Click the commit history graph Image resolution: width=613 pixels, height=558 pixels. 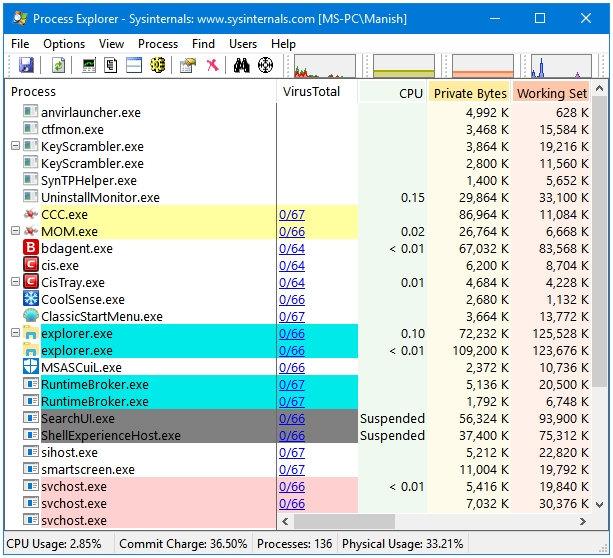point(404,66)
